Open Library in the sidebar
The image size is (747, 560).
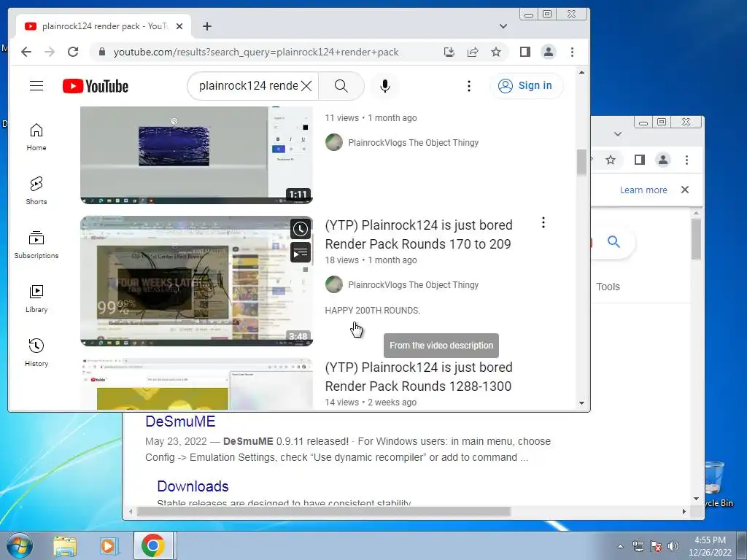tap(36, 298)
